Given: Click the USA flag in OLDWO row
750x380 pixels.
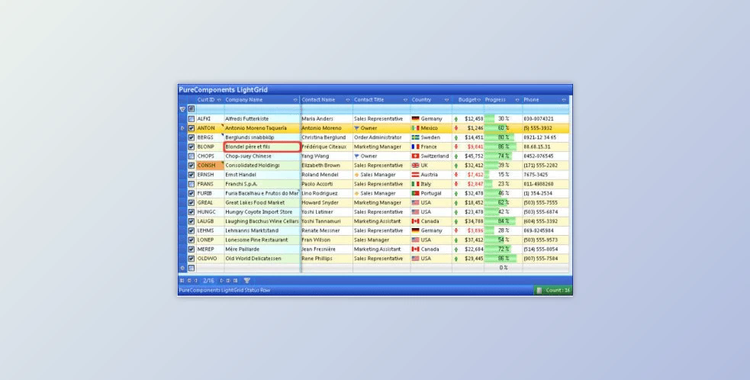Looking at the screenshot, I should pyautogui.click(x=415, y=258).
